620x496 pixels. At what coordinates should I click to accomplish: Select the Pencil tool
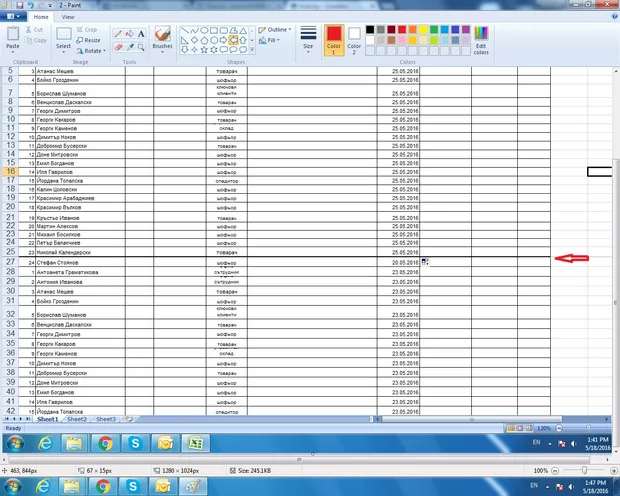119,33
